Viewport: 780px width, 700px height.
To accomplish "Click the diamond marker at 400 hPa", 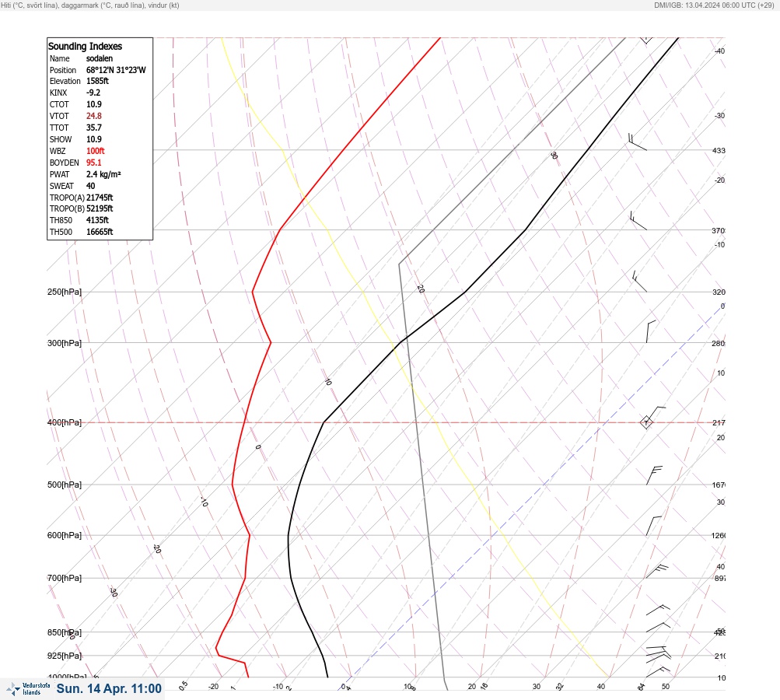I will tap(646, 422).
